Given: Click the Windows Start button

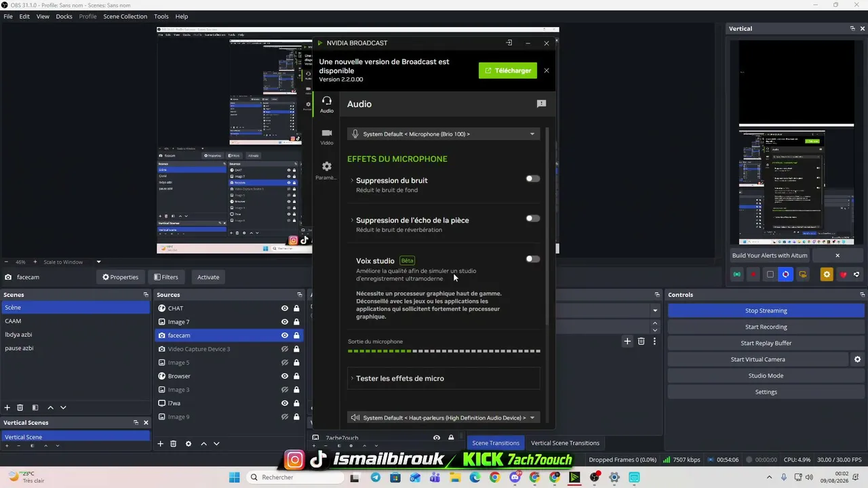Looking at the screenshot, I should click(x=234, y=478).
